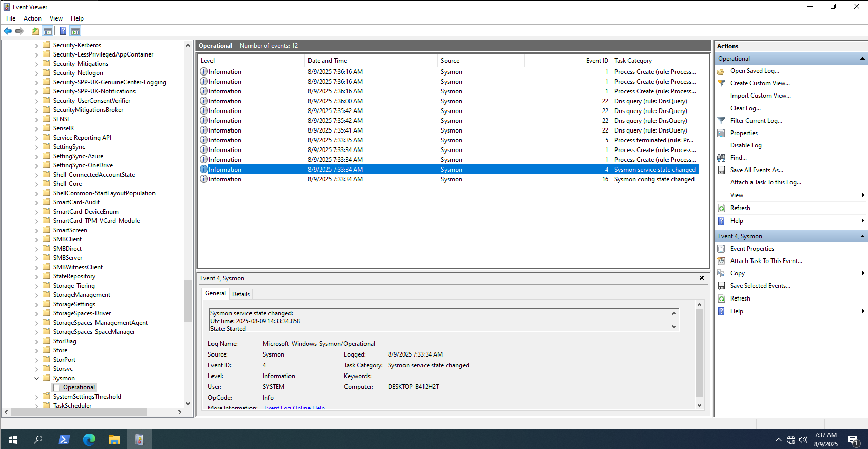Collapse the Sysmon tree folder
This screenshot has width=868, height=449.
pos(37,378)
